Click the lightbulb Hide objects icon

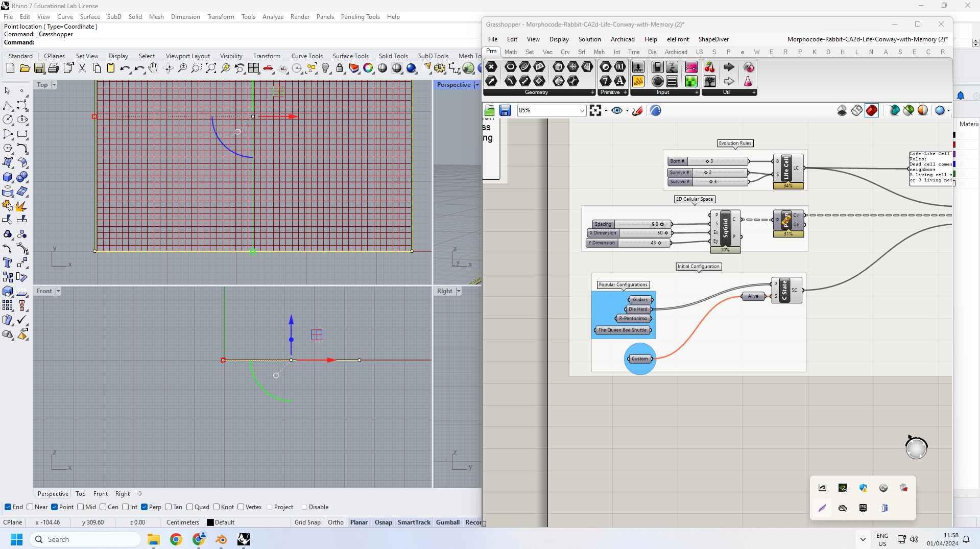pos(325,68)
